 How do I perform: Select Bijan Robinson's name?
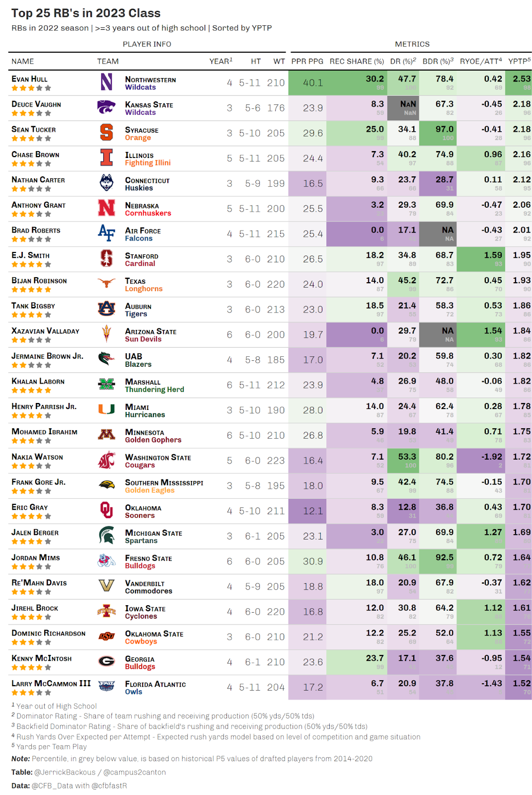[39, 281]
